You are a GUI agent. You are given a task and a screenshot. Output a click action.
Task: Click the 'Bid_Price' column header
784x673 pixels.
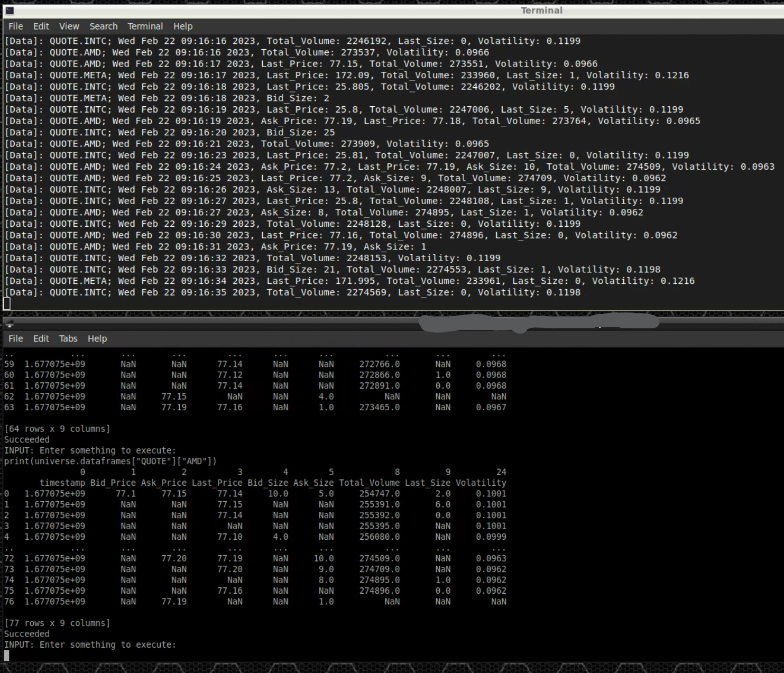(x=113, y=483)
